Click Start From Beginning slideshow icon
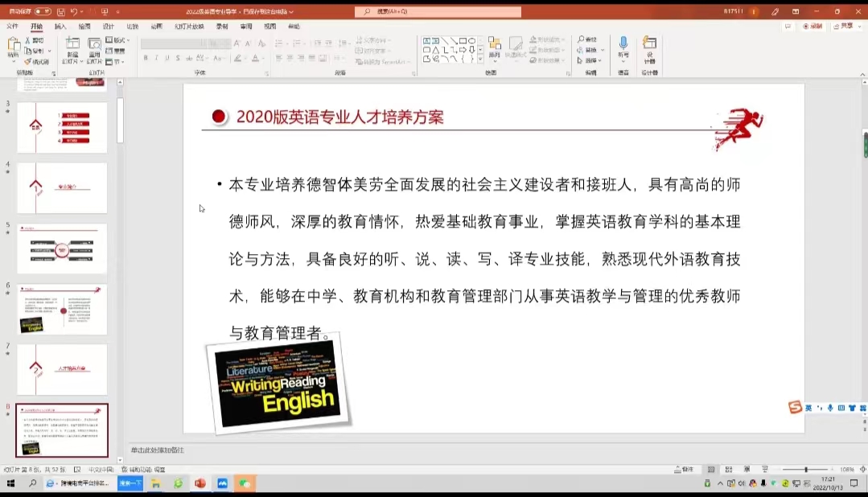The image size is (868, 497). pos(105,11)
